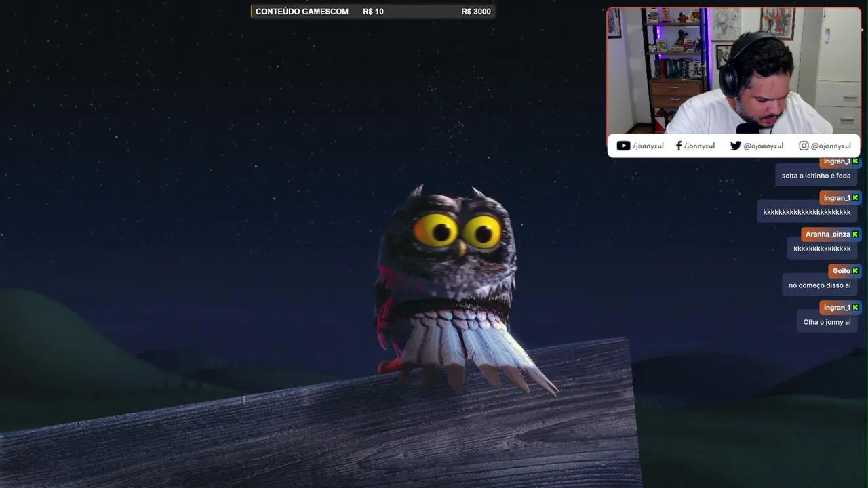This screenshot has width=868, height=488.
Task: Click chat message 'solta o leitinho é foda'
Action: point(816,176)
